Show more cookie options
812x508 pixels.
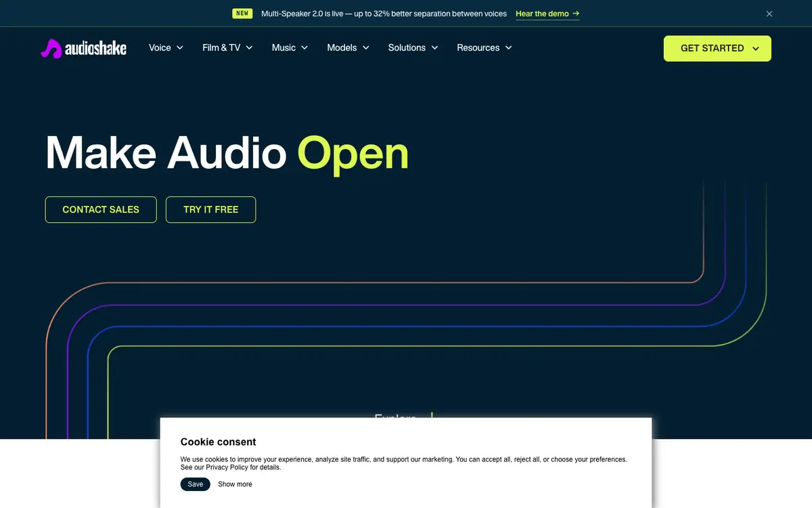235,484
